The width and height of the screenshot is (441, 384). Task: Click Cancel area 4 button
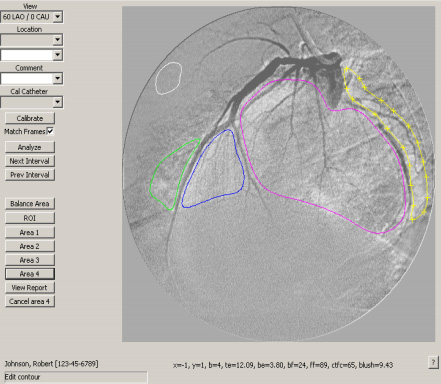pyautogui.click(x=30, y=301)
